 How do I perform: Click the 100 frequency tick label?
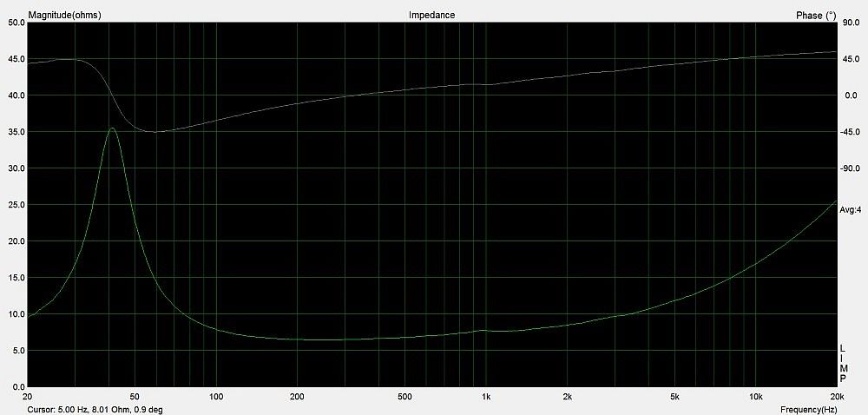216,397
